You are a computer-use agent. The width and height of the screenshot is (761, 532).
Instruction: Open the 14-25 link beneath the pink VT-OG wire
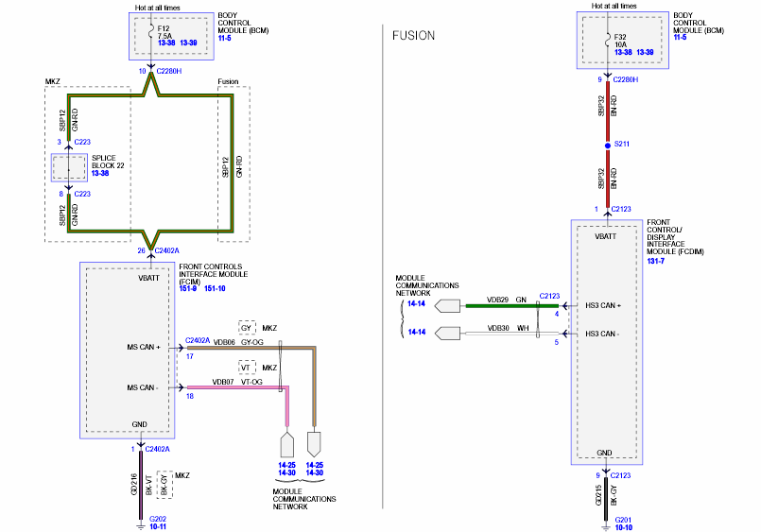(286, 465)
